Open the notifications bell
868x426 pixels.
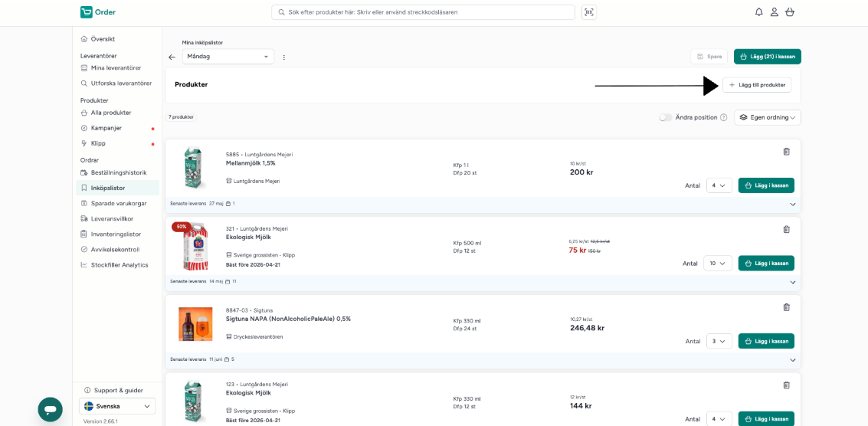point(759,12)
